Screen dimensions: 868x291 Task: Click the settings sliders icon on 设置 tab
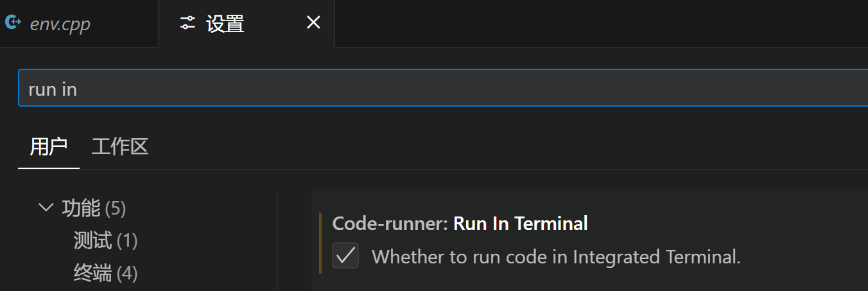(x=187, y=23)
